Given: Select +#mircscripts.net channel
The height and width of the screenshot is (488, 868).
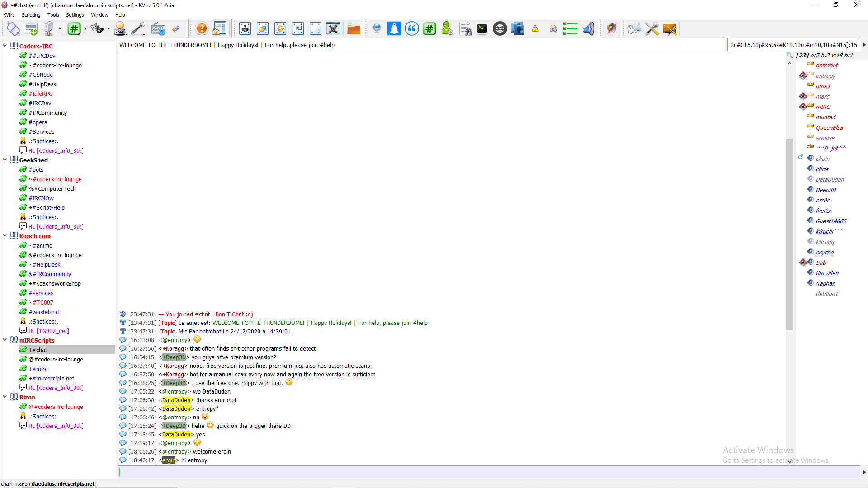Looking at the screenshot, I should coord(52,378).
